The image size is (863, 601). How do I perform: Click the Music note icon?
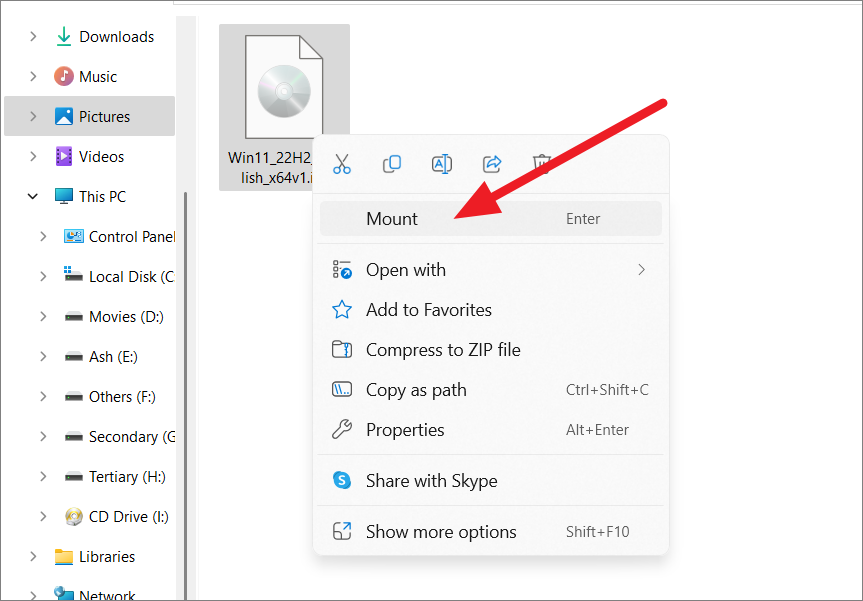[64, 77]
